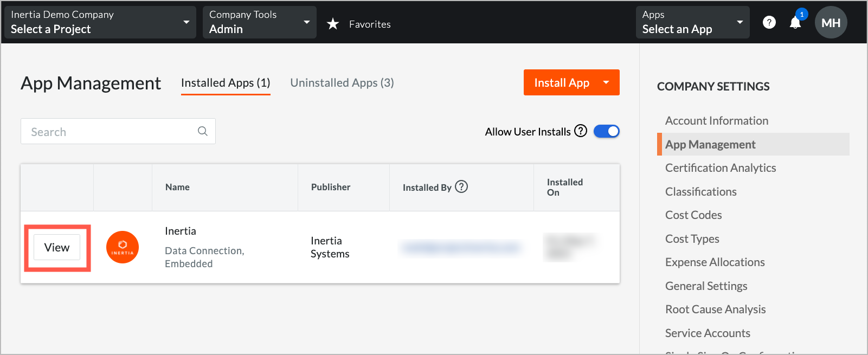This screenshot has height=355, width=868.
Task: Click the Install App button label
Action: click(x=562, y=82)
